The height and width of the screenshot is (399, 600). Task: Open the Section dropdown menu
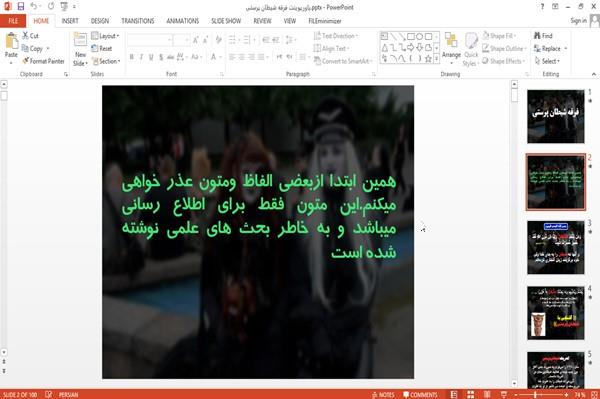pos(106,61)
